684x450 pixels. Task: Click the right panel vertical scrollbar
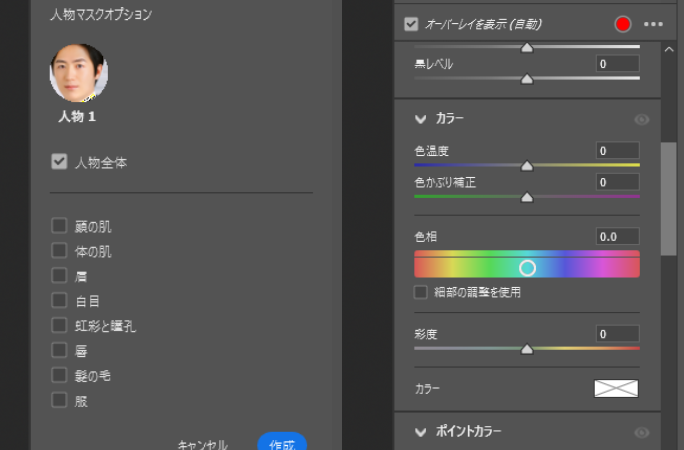pos(668,200)
